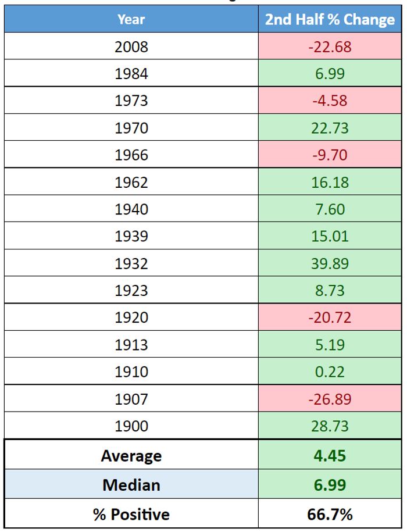Select the 2nd Half % Change header
Viewport: 407px width, 532px height.
click(x=330, y=19)
